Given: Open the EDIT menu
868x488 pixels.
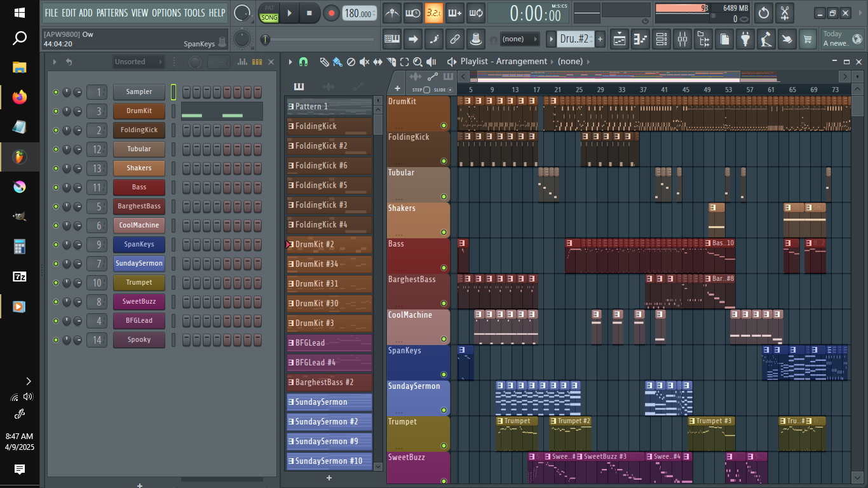Looking at the screenshot, I should pos(69,13).
